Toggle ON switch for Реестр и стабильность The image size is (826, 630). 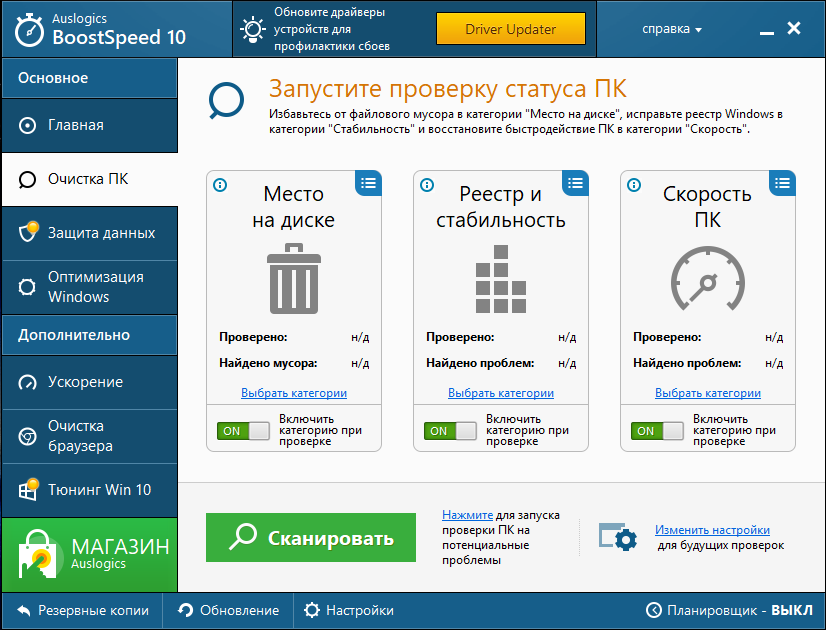pyautogui.click(x=450, y=431)
